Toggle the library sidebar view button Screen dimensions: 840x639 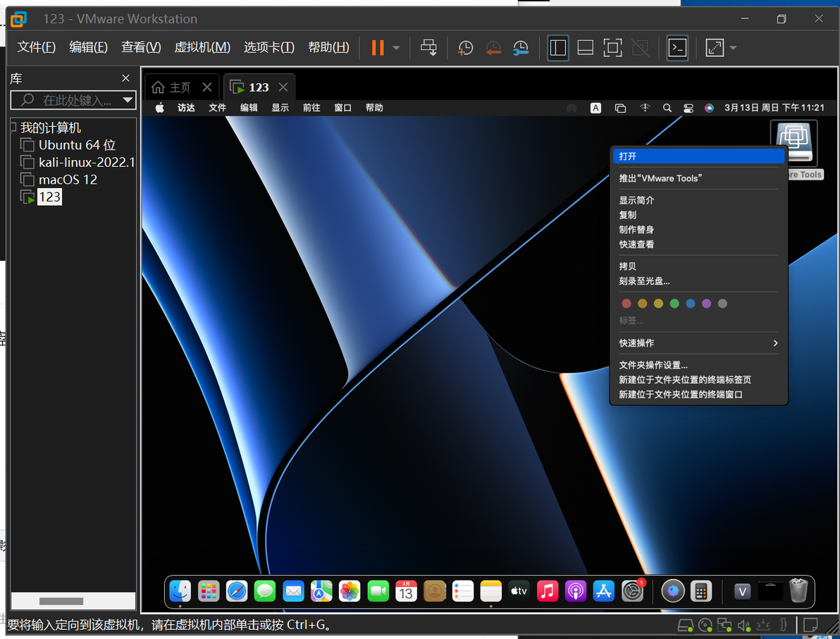[557, 48]
